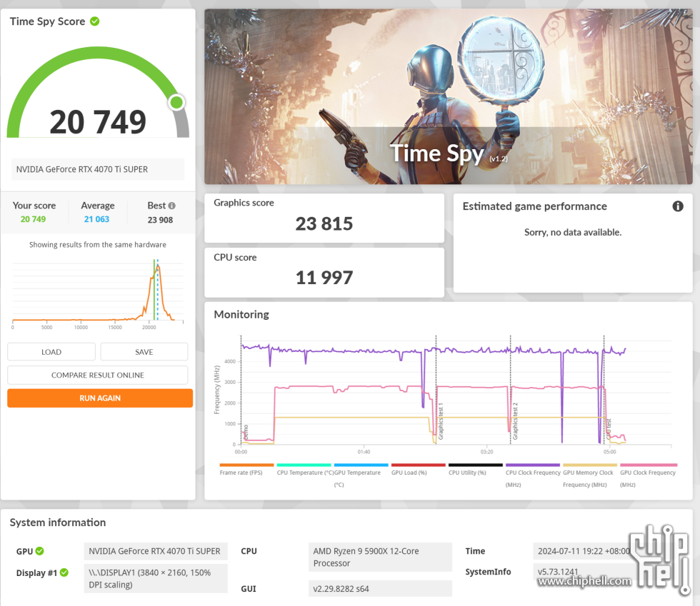Screen dimensions: 700x606
Task: Toggle the CPU Clock Frequency legend entry
Action: (x=533, y=475)
